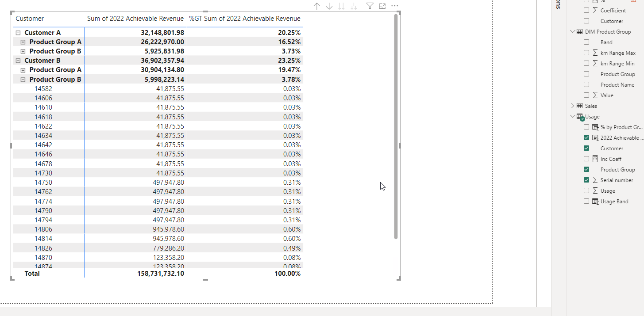Expand Product Group A under Customer B
This screenshot has height=316, width=644.
23,70
